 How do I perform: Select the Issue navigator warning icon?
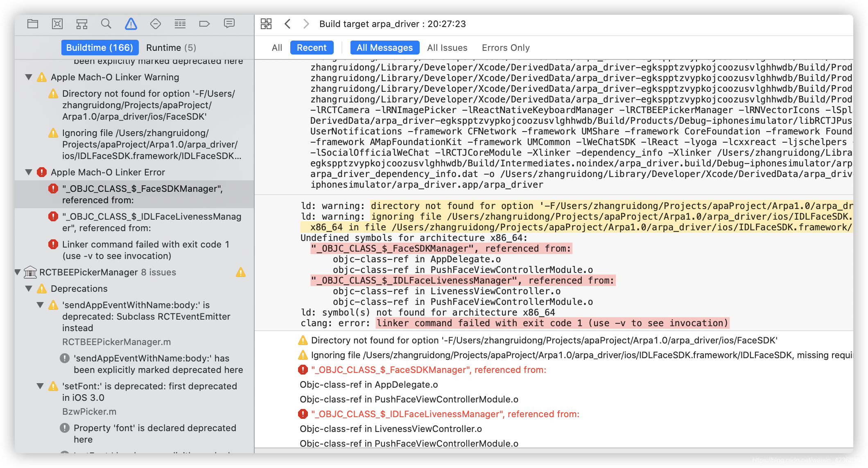tap(131, 24)
